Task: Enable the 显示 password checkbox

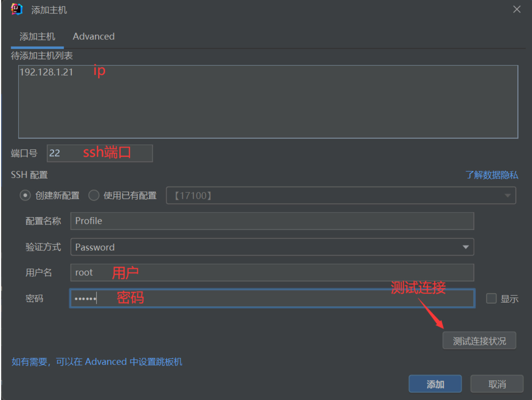Action: point(491,298)
